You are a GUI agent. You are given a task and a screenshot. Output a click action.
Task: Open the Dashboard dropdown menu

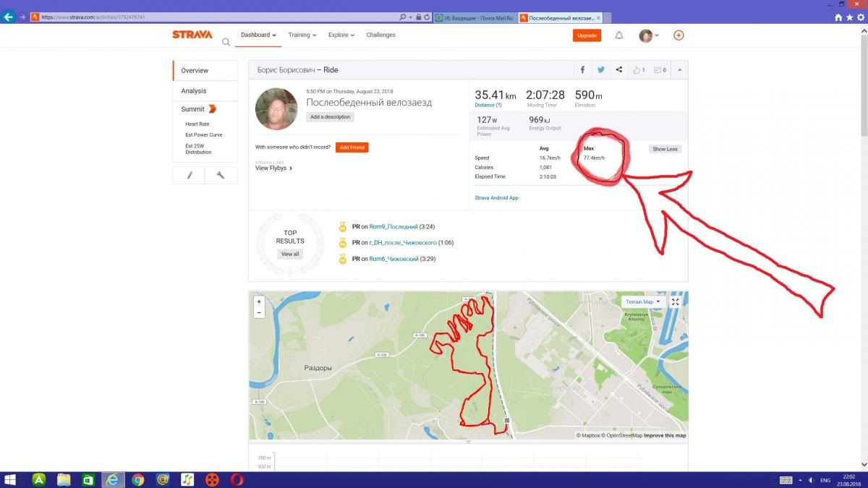pyautogui.click(x=259, y=35)
